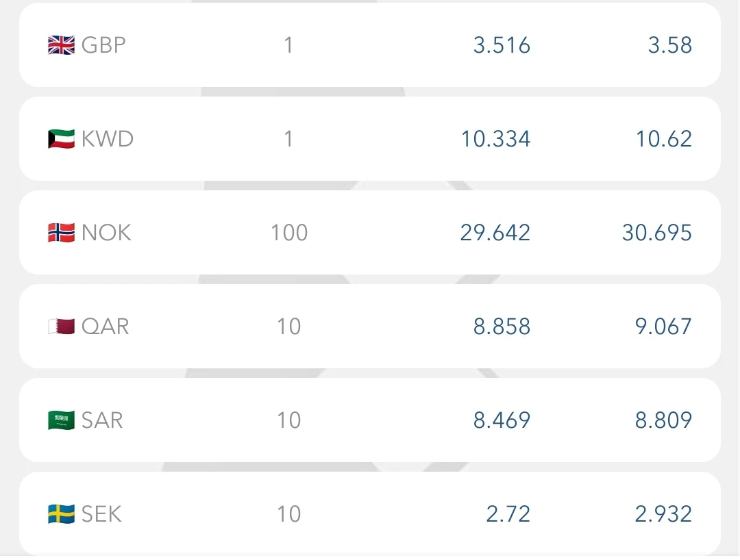Select NOK sell rate 30.695

(x=656, y=233)
